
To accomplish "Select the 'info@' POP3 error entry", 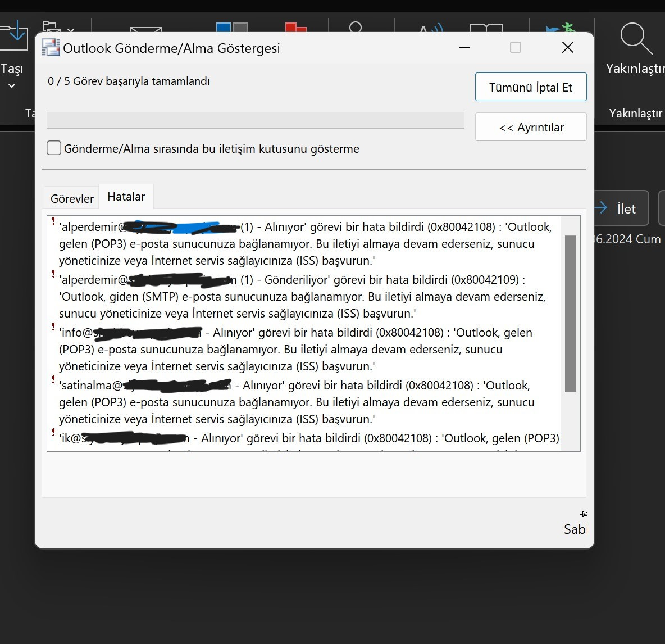I will [x=296, y=349].
